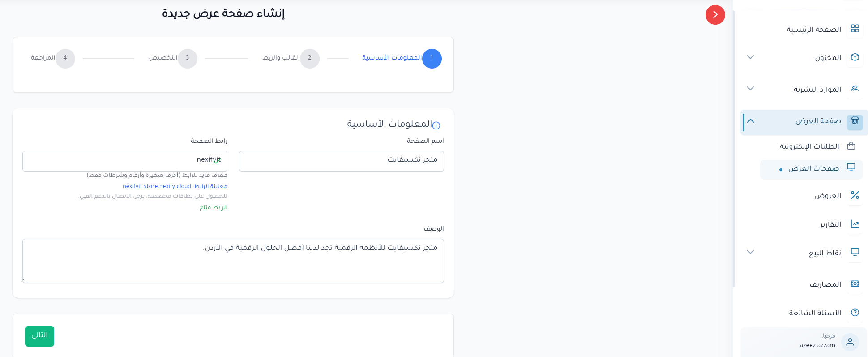
Task: Collapse sidebar with the red arrow button
Action: [x=715, y=15]
